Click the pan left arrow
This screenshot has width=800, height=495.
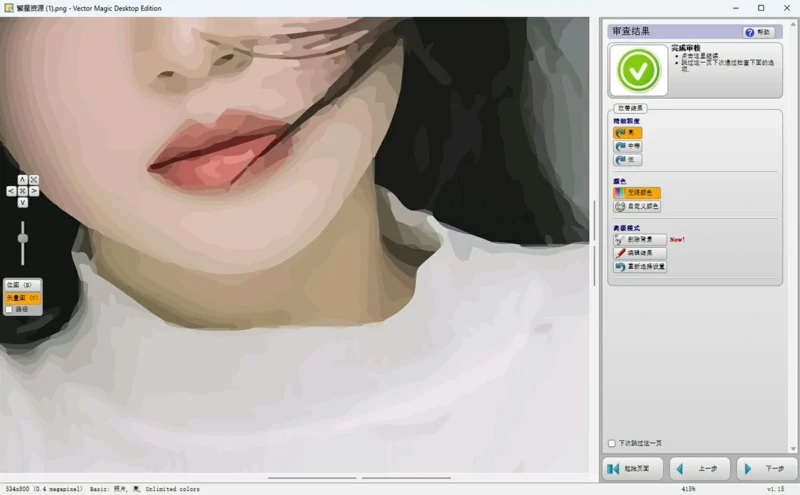click(11, 191)
